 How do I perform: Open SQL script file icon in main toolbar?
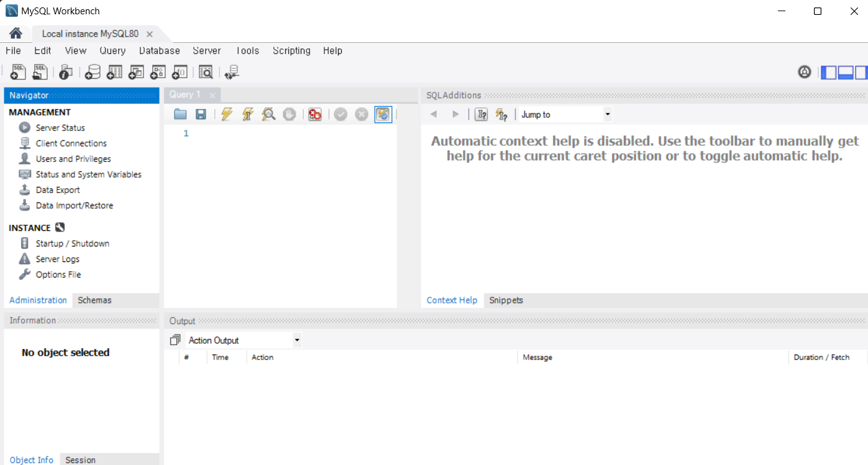pyautogui.click(x=40, y=73)
